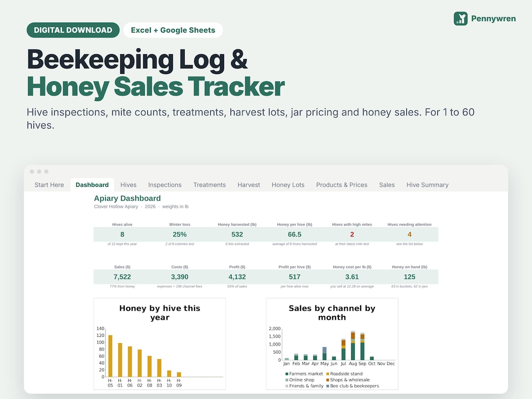Open the Start Here tab
Image resolution: width=532 pixels, height=399 pixels.
point(49,185)
